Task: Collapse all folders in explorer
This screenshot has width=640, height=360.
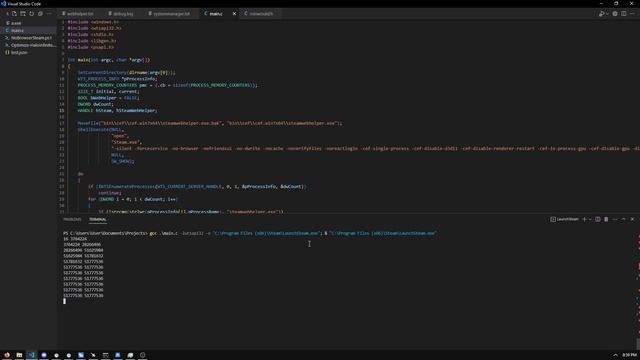Action: [40, 13]
